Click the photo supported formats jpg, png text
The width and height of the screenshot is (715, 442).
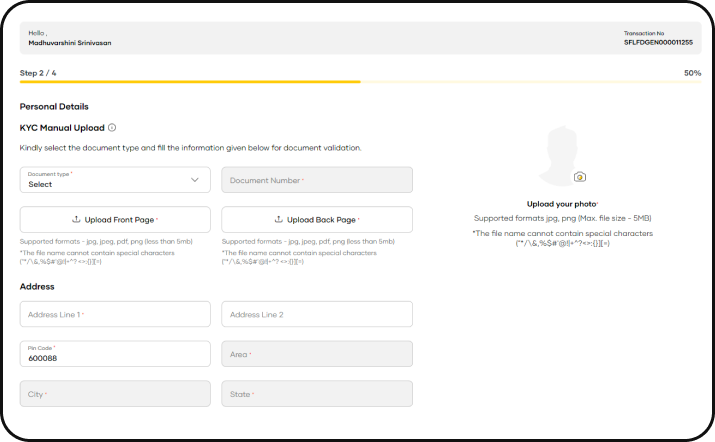pyautogui.click(x=562, y=218)
